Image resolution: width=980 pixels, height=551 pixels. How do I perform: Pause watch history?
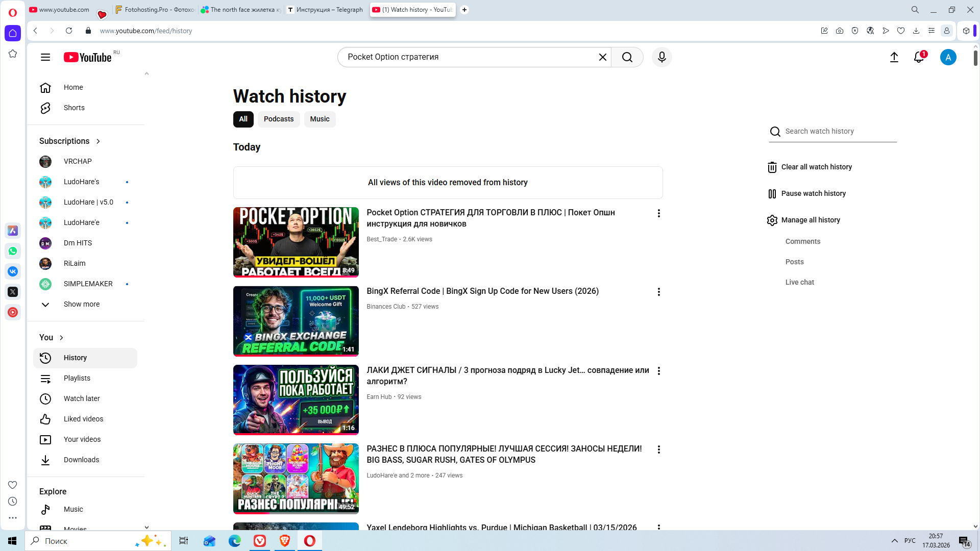tap(813, 193)
